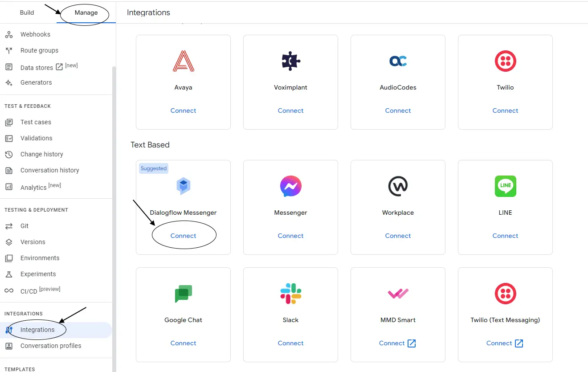Image resolution: width=588 pixels, height=372 pixels.
Task: Connect the Twilio voice integration
Action: coord(505,110)
